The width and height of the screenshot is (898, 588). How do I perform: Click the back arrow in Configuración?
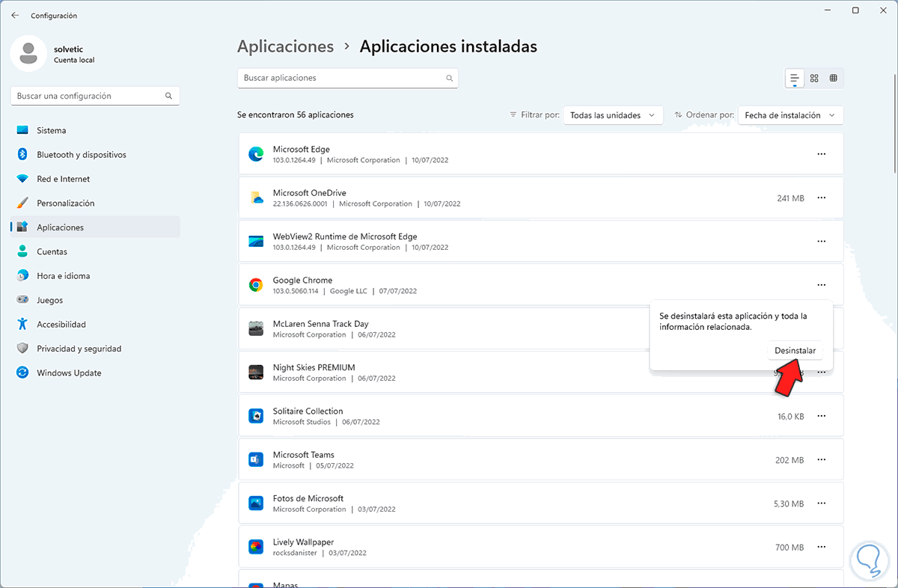15,16
